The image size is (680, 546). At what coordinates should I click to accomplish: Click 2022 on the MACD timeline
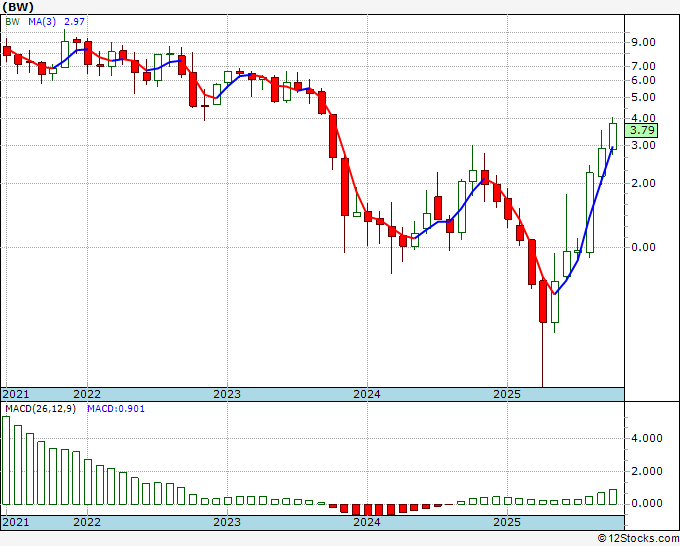[87, 522]
